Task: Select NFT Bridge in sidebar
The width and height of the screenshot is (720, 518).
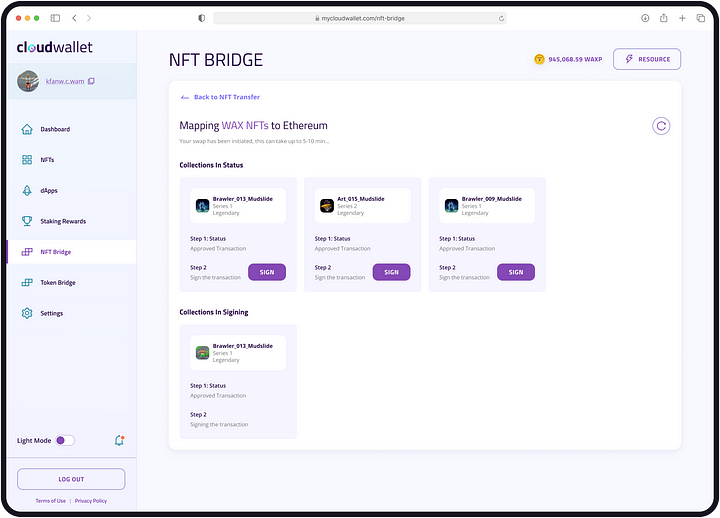Action: coord(72,252)
